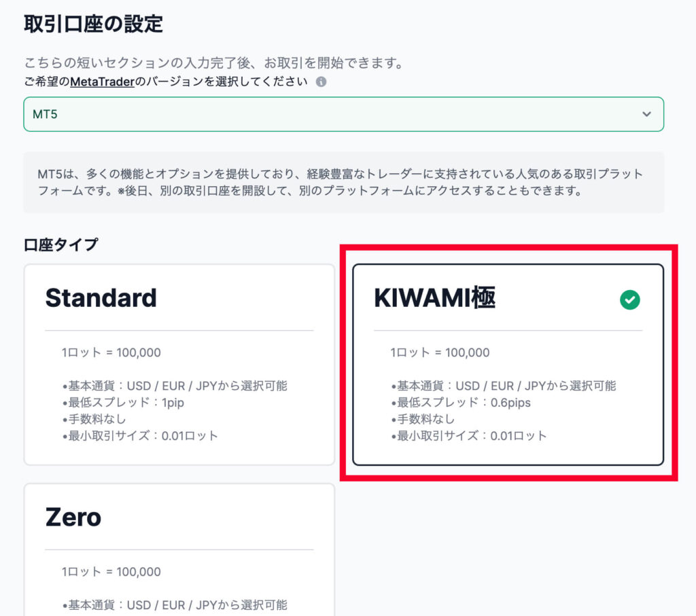Click the Zero heading text
This screenshot has height=616, width=696.
(x=73, y=517)
